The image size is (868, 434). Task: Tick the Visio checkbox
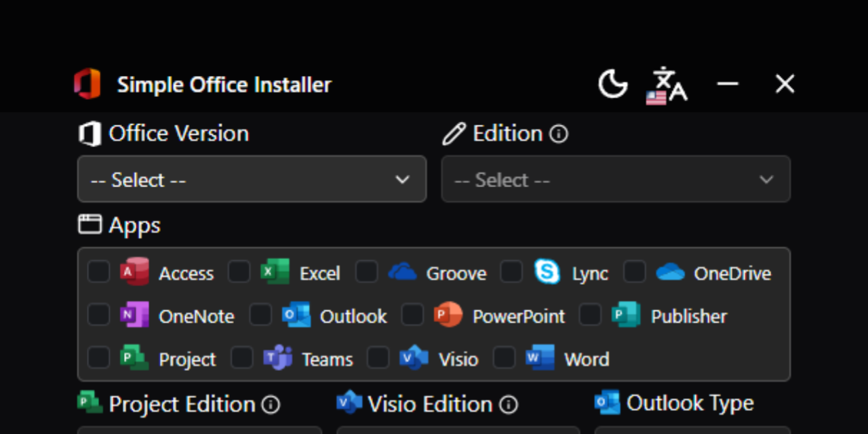pos(378,357)
